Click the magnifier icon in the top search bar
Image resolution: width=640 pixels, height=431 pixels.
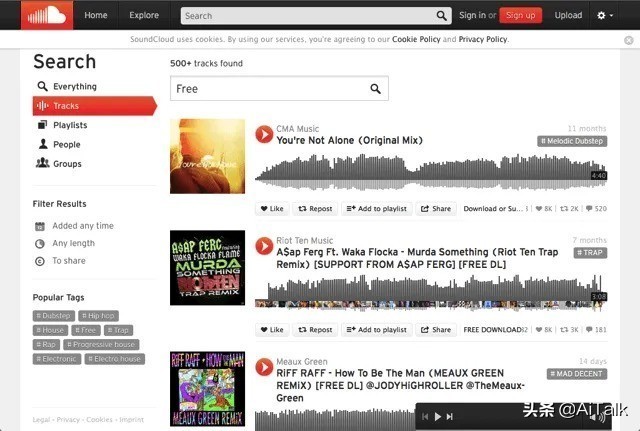coord(442,15)
